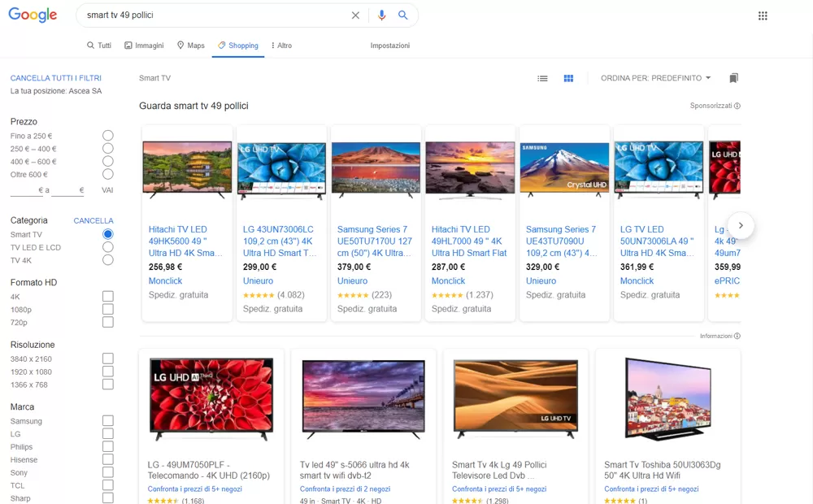Switch to the Immagini tab
The height and width of the screenshot is (504, 813).
point(144,46)
